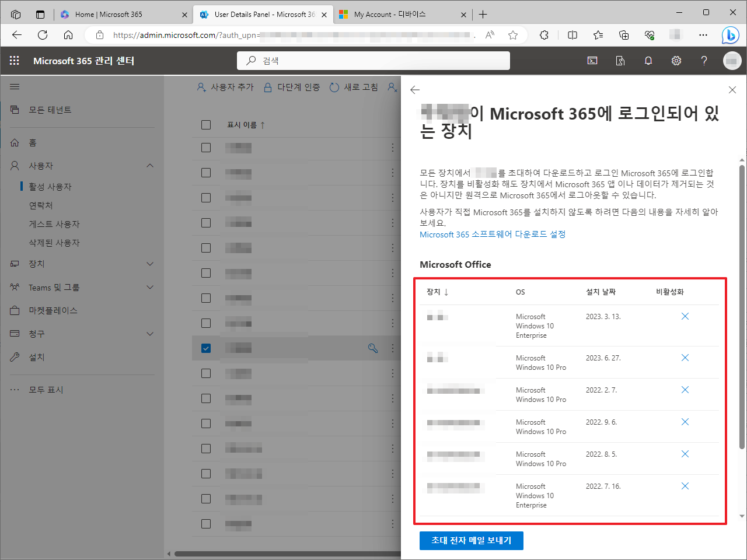Open 설치 in navigation
The height and width of the screenshot is (560, 747).
37,357
